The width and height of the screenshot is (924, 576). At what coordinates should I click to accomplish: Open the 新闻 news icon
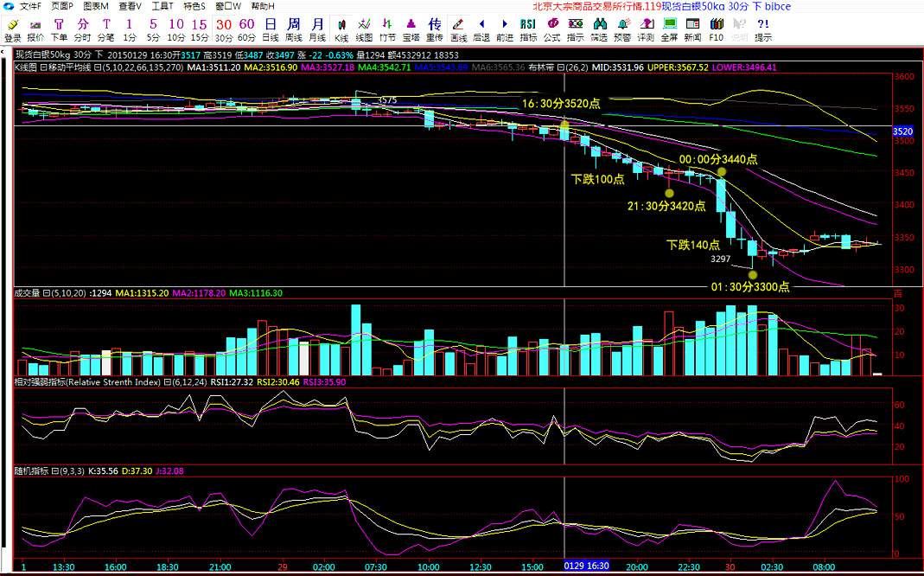[692, 30]
